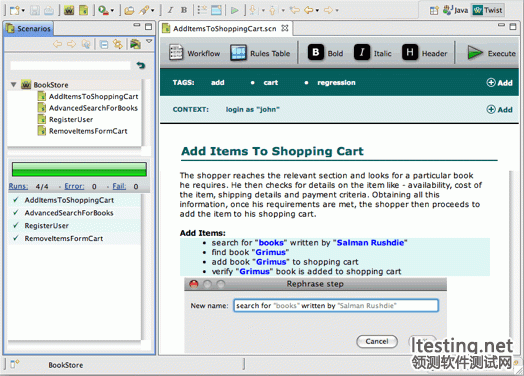524x376 pixels.
Task: Click the green test progress bar
Action: 79,169
